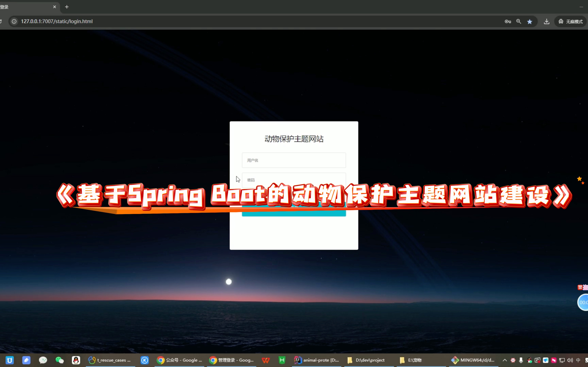Open WeChat from the taskbar
The width and height of the screenshot is (588, 367).
(x=60, y=360)
